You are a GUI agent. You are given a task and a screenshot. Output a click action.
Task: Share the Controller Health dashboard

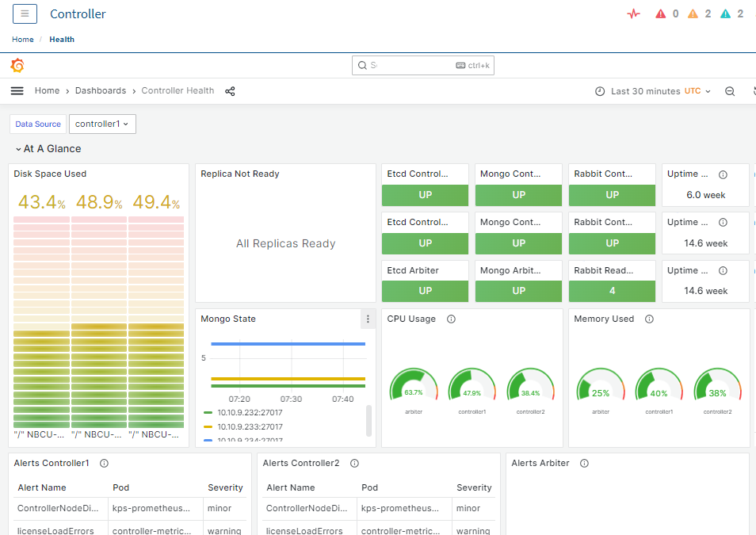[230, 91]
